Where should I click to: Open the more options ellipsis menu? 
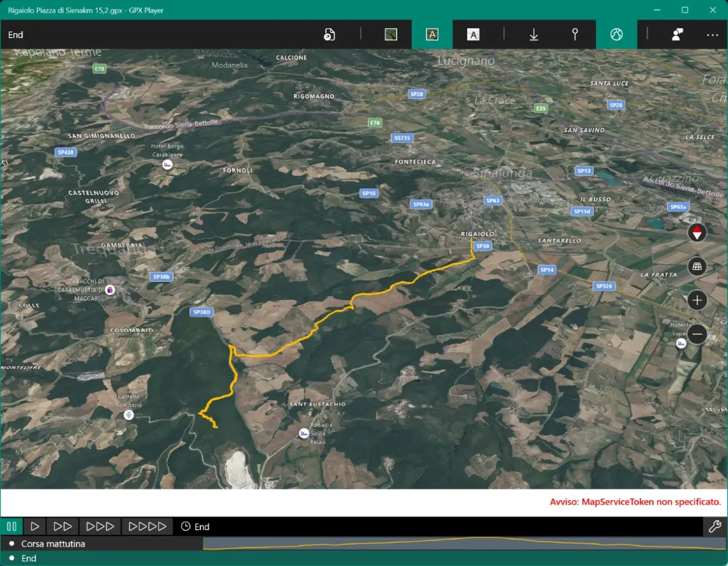pos(713,35)
